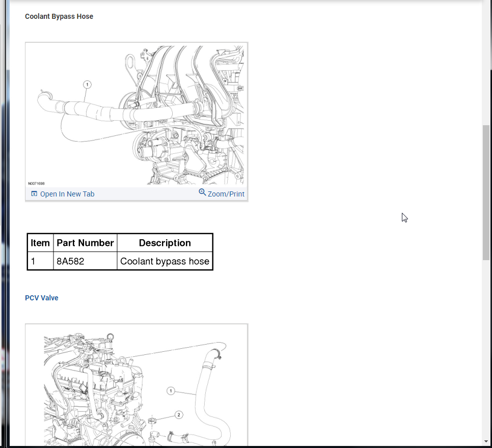Screen dimensions: 492x448
Task: Click the N0071698 image reference label
Action: [x=36, y=184]
